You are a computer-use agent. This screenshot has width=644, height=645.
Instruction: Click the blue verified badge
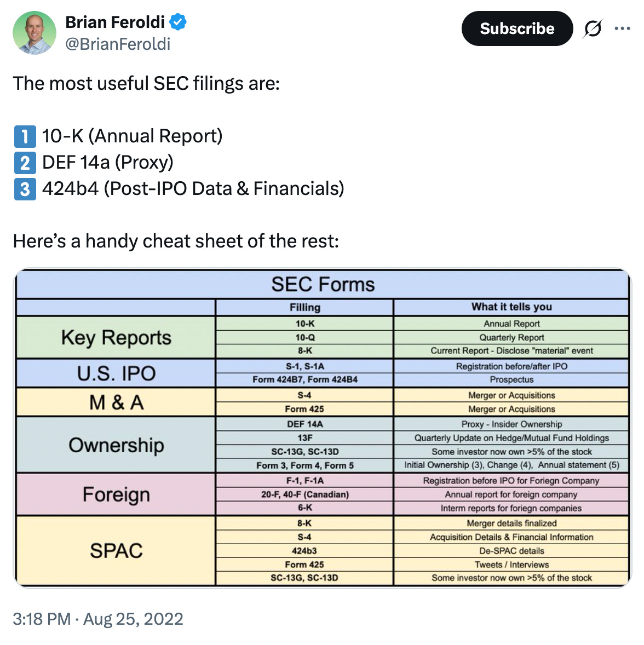click(178, 22)
